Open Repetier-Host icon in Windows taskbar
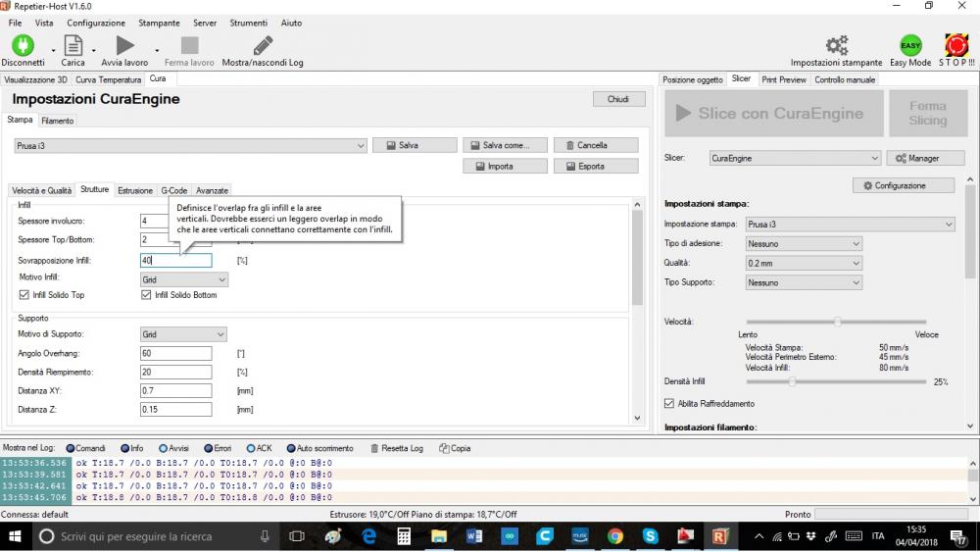 coord(721,536)
